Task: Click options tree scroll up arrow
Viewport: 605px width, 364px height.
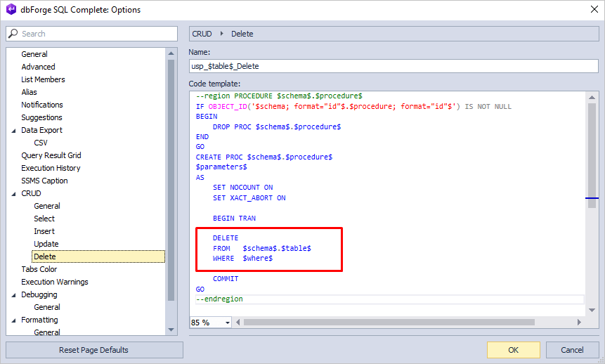Action: point(171,53)
